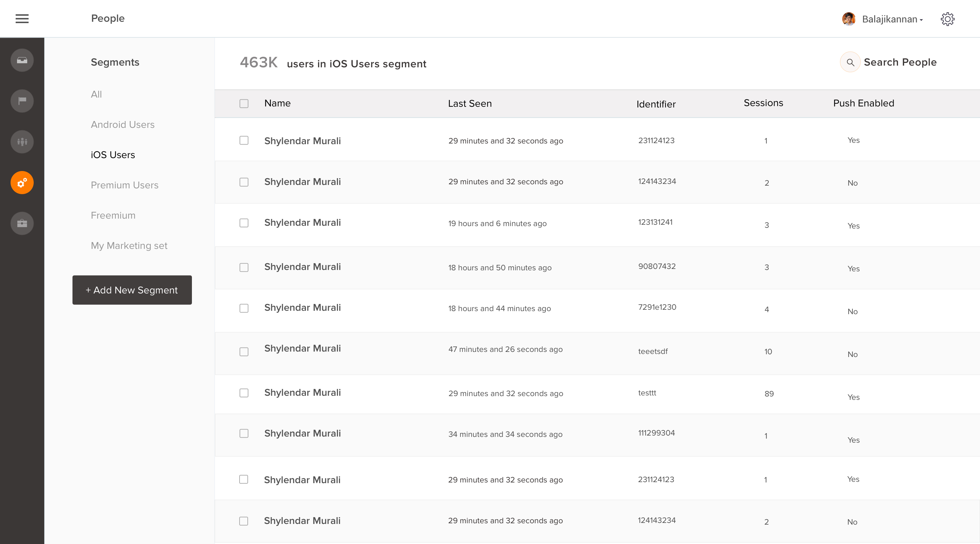Check the row with identifier 90807432
The height and width of the screenshot is (544, 980).
pyautogui.click(x=244, y=267)
